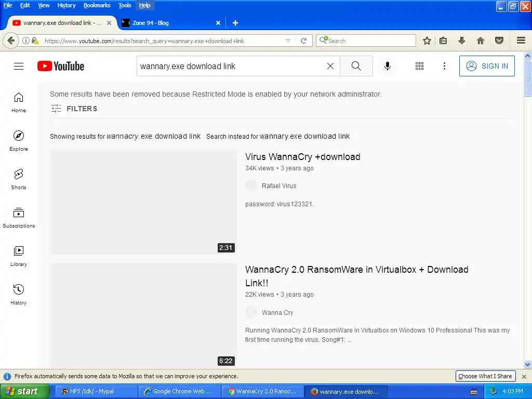Open the History menu in menu bar
The height and width of the screenshot is (399, 532).
pos(66,5)
